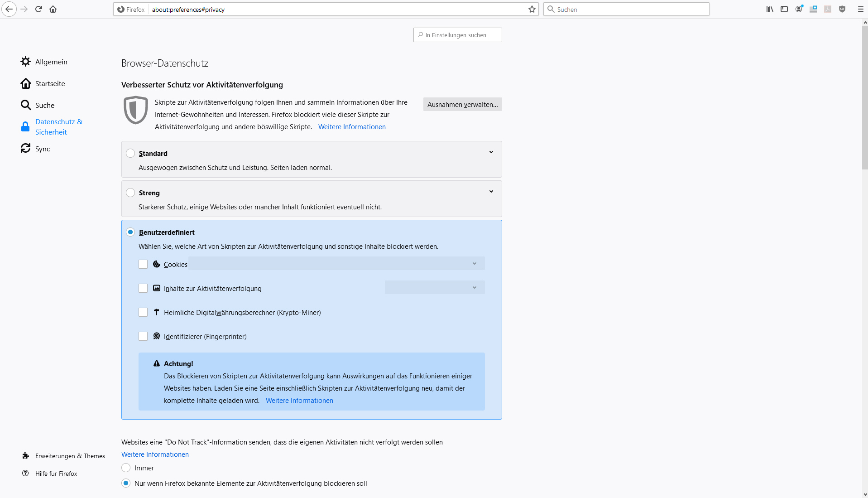Bookmark this page with the star
The width and height of the screenshot is (868, 498).
click(x=532, y=9)
